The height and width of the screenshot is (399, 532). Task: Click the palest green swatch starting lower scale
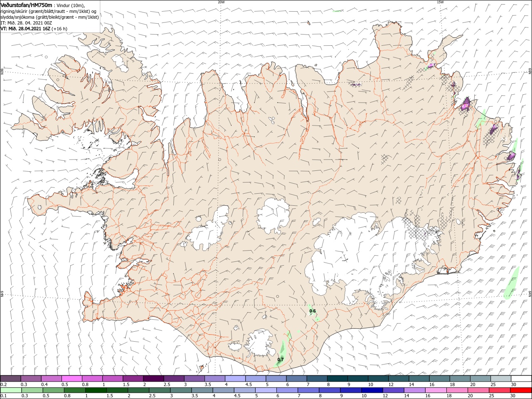[x=11, y=390]
